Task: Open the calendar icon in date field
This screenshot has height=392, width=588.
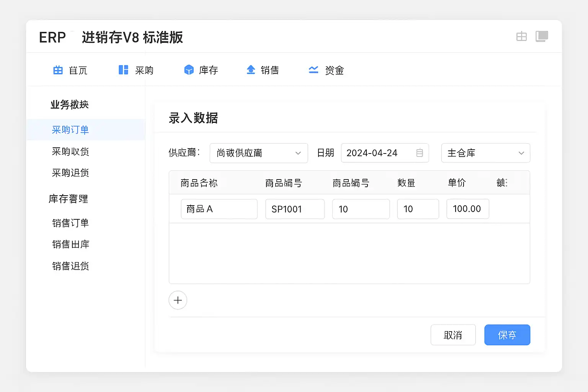Action: (420, 153)
